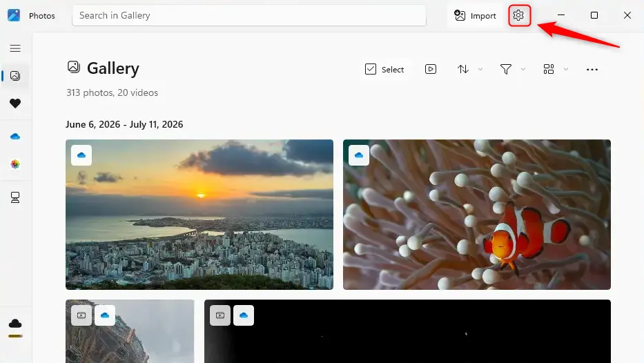644x363 pixels.
Task: Click OneDrive badge on sunset photo
Action: pos(81,155)
